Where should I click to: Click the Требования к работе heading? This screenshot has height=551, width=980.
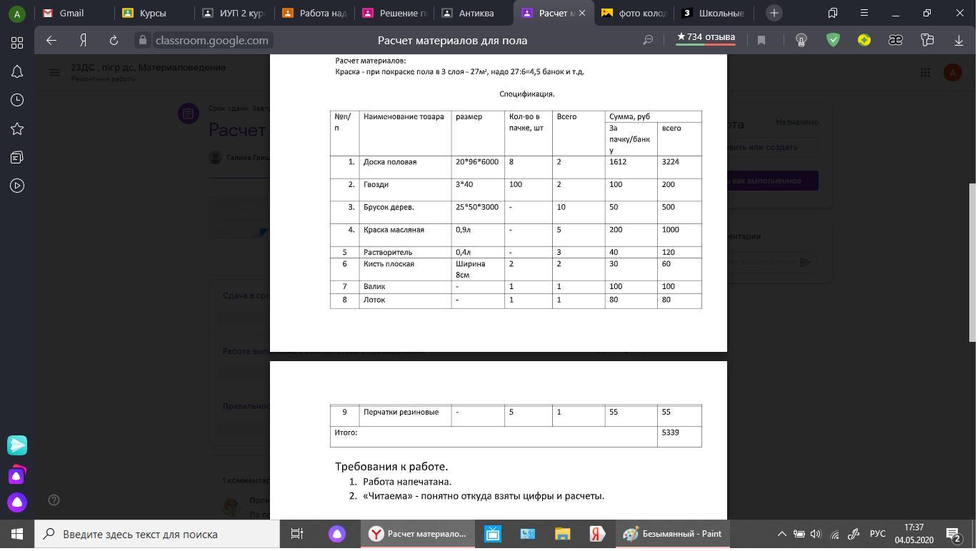pyautogui.click(x=391, y=467)
